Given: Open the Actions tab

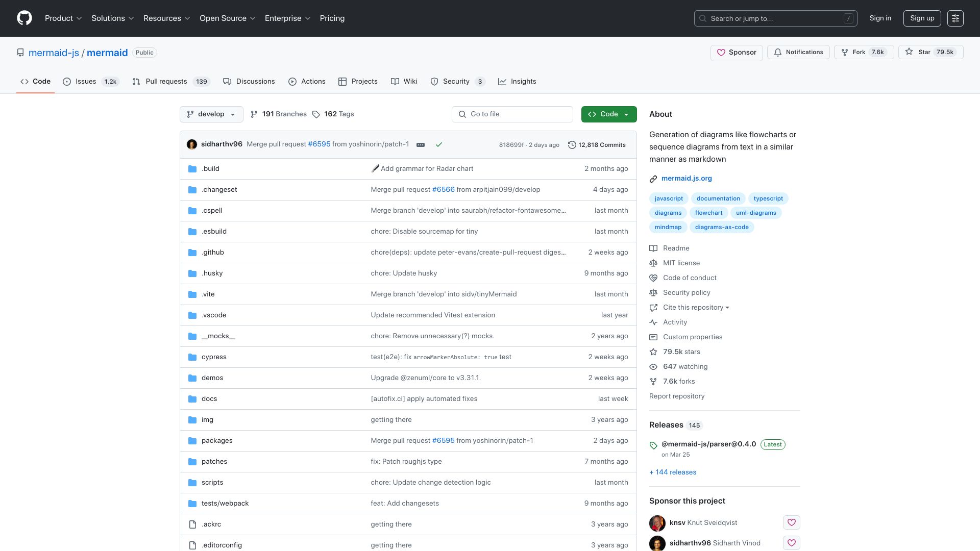Looking at the screenshot, I should click(307, 82).
